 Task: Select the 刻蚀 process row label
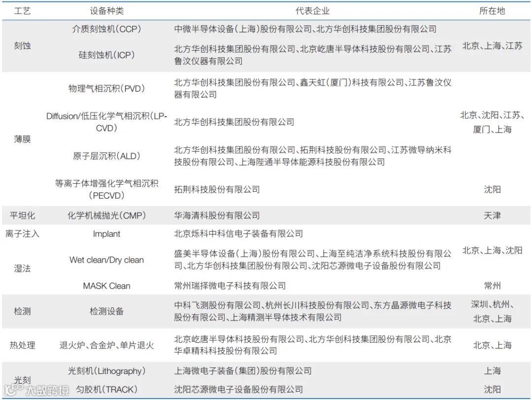click(x=22, y=45)
